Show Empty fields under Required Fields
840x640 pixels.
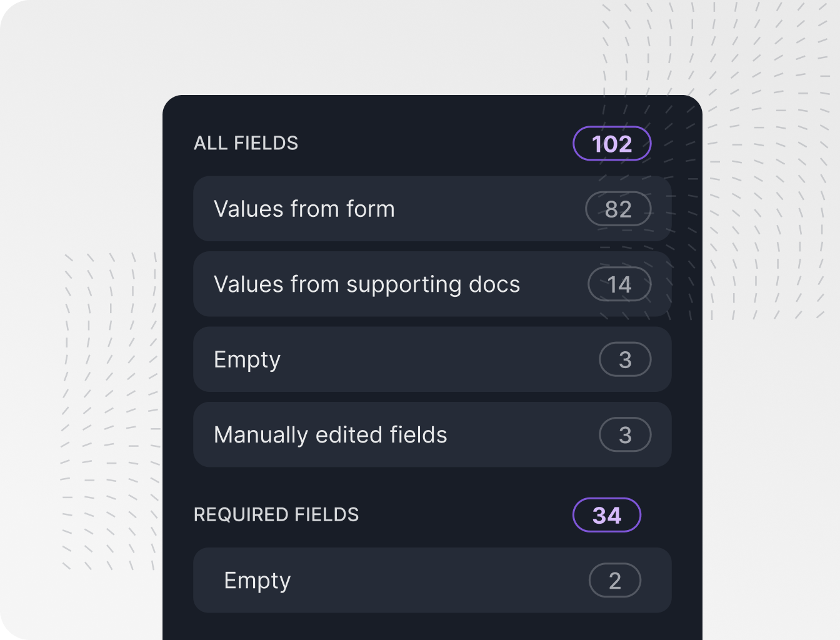(257, 580)
